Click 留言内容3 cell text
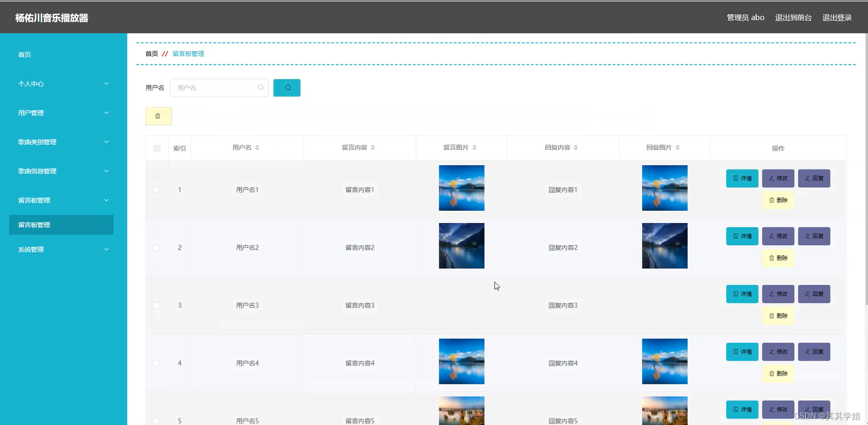The image size is (868, 425). coord(360,305)
